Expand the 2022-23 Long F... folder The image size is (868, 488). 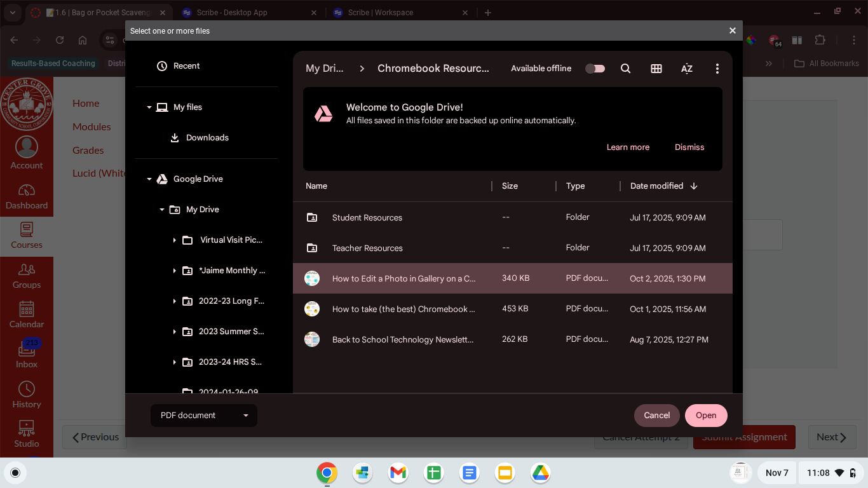click(x=175, y=301)
